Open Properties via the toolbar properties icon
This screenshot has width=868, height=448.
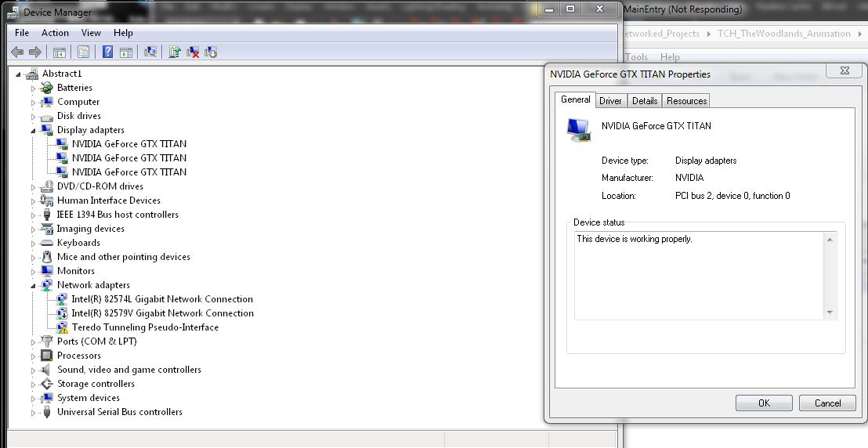83,52
